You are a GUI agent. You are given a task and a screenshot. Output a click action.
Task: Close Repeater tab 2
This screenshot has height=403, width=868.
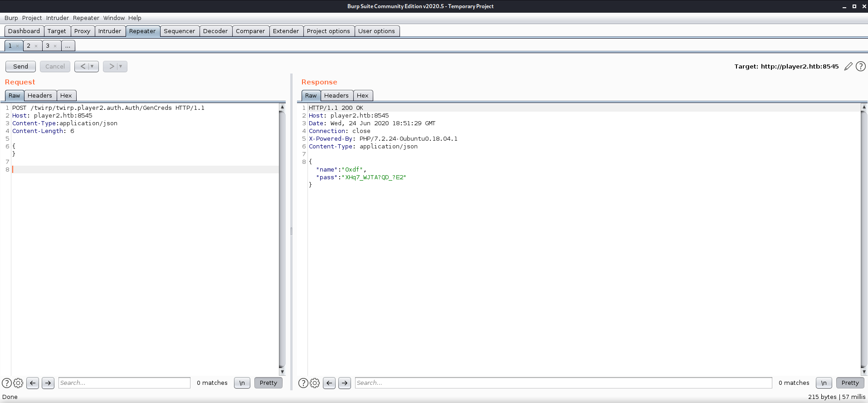coord(36,46)
